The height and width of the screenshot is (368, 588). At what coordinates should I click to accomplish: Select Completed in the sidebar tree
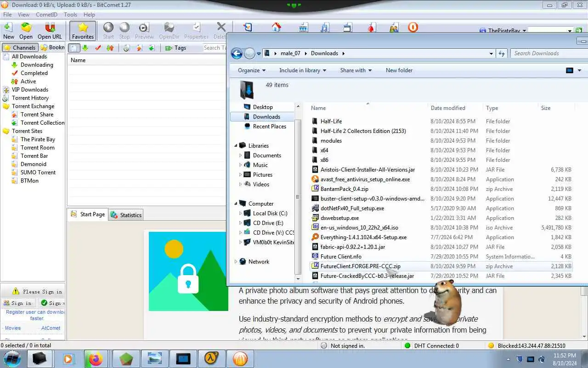(34, 73)
